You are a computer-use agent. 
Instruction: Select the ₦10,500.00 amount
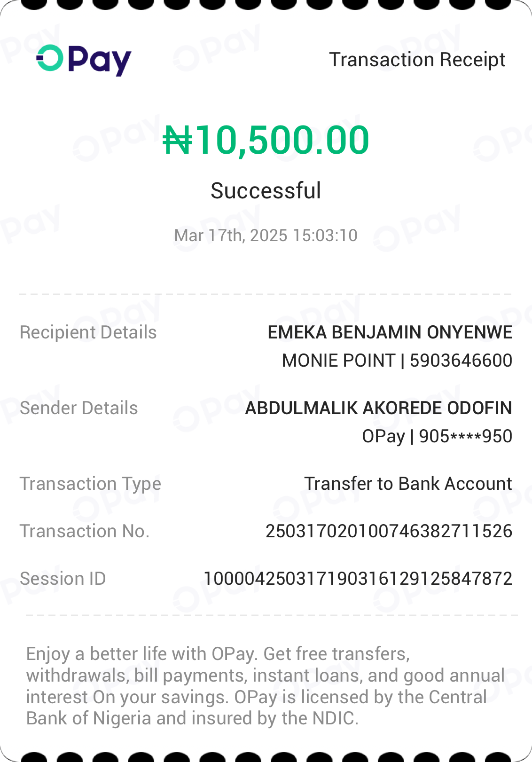(x=266, y=140)
